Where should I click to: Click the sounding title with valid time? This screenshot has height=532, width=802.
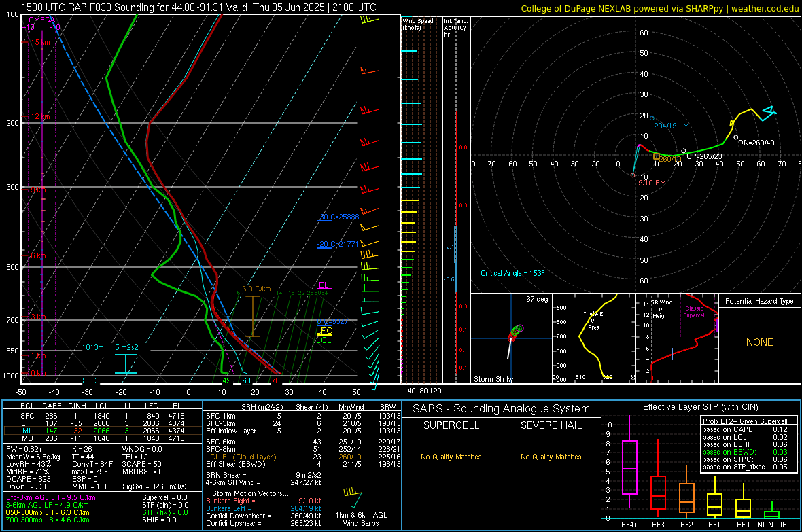pyautogui.click(x=199, y=7)
